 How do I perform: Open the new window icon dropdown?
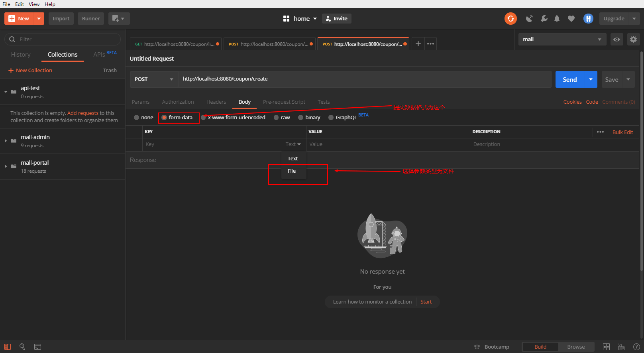pos(119,18)
